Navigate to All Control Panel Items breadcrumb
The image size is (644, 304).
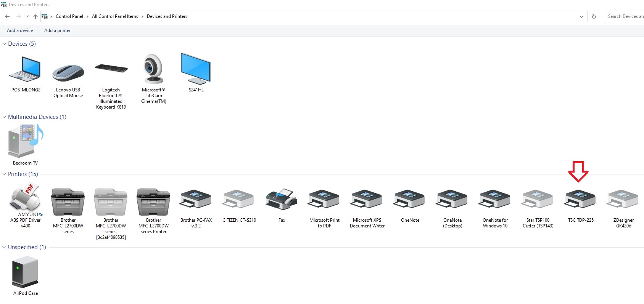tap(115, 16)
